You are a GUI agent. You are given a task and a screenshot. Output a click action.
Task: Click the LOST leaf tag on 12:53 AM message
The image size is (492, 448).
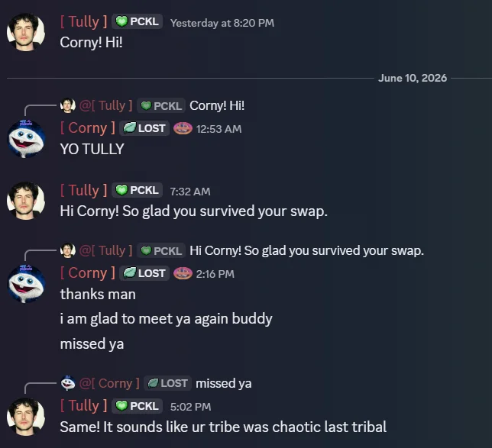pyautogui.click(x=144, y=128)
